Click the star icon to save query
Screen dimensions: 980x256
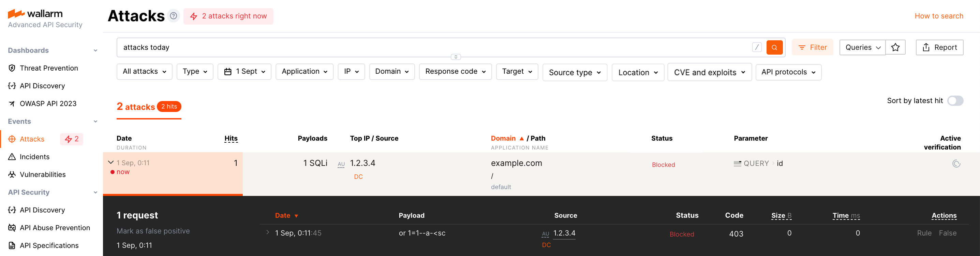pos(895,47)
